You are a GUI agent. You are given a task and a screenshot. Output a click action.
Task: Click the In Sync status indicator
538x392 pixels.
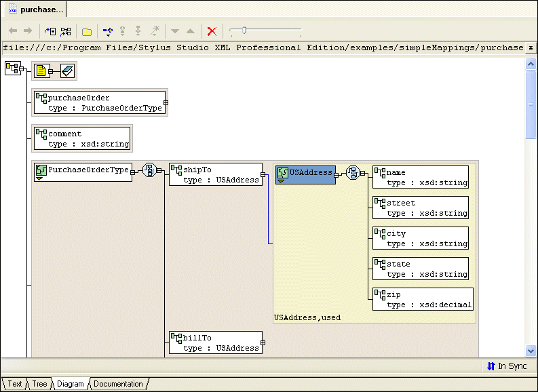pos(506,366)
